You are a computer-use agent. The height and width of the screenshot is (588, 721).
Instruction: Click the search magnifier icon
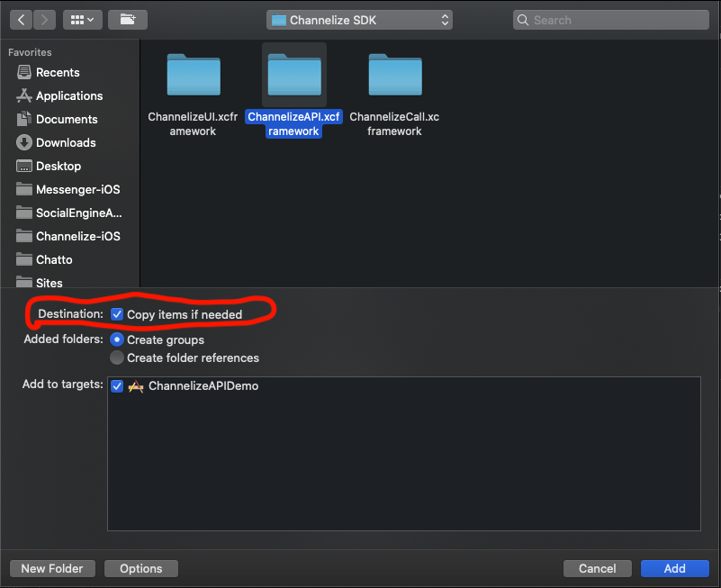pos(523,20)
